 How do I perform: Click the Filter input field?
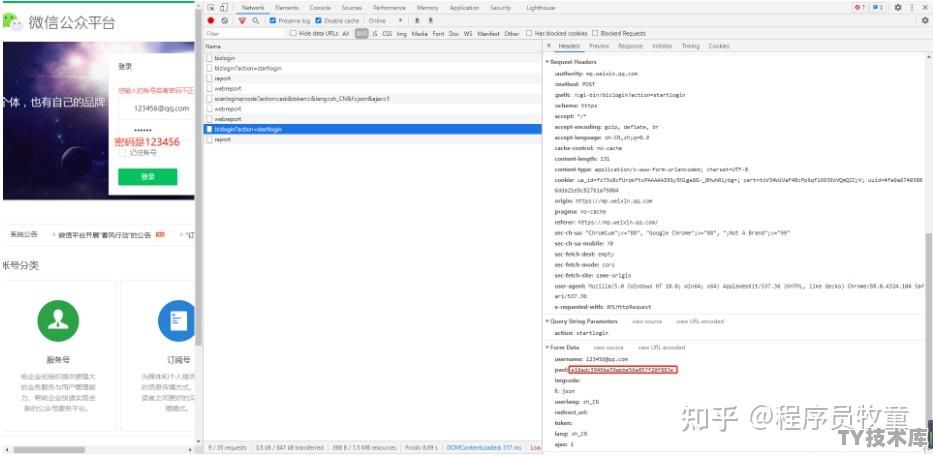[x=245, y=34]
